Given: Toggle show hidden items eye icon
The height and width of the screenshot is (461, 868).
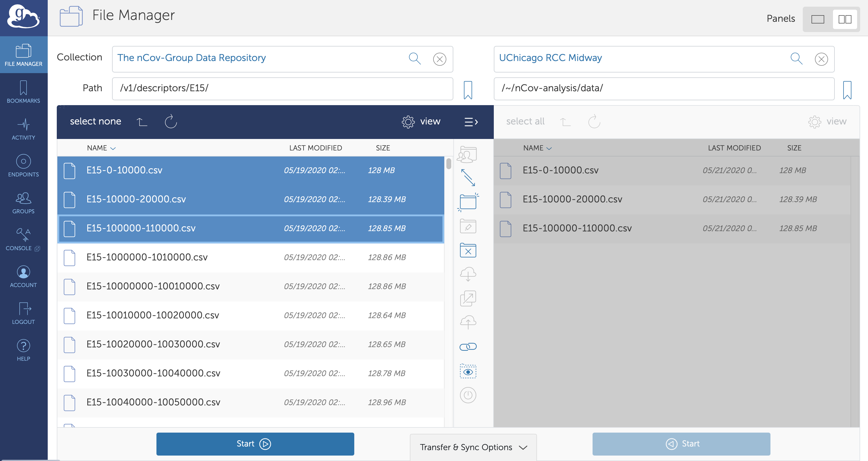Looking at the screenshot, I should coord(468,371).
